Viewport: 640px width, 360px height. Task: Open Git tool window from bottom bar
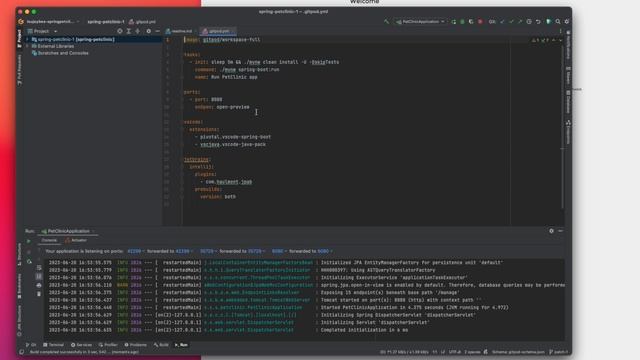point(31,345)
